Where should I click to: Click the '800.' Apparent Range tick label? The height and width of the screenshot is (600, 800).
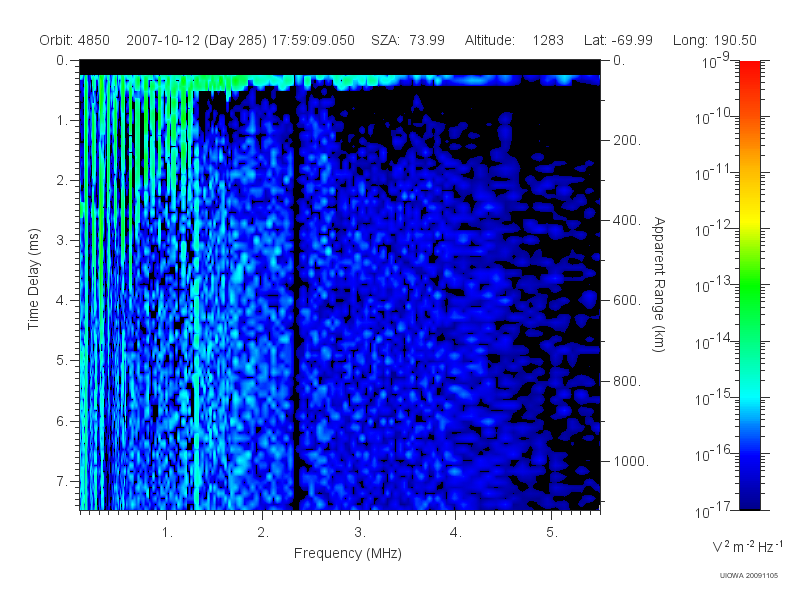(627, 381)
